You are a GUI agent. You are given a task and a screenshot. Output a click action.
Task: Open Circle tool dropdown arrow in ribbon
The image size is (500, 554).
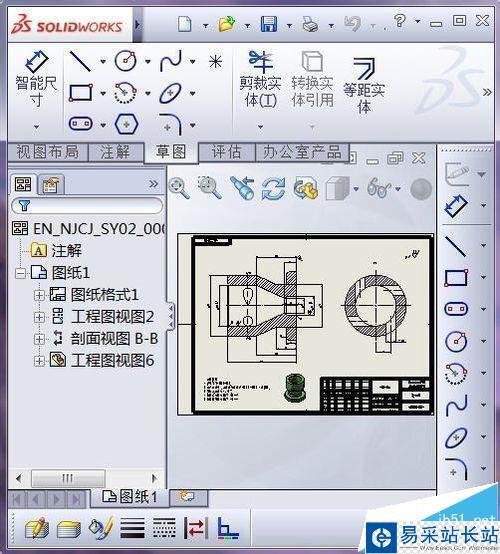pos(148,62)
